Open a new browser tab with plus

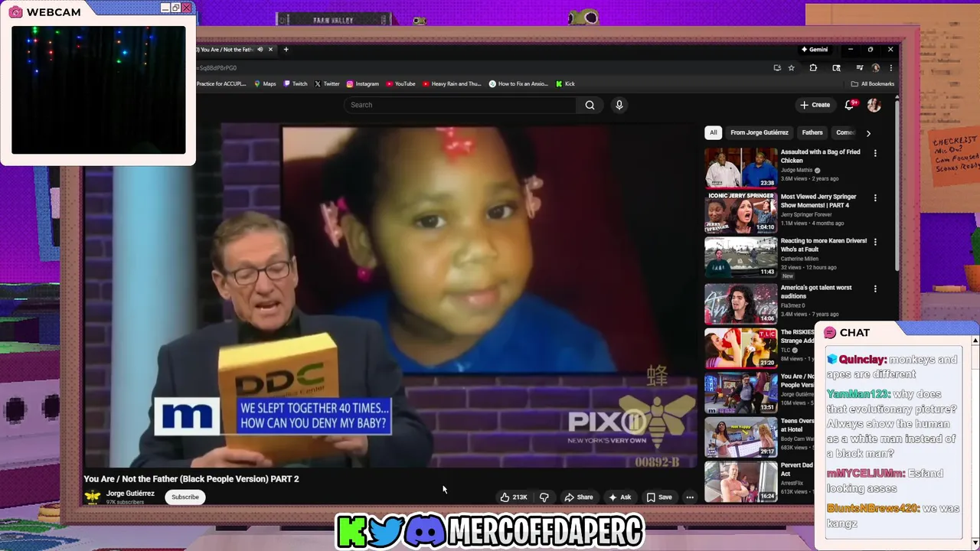(x=286, y=50)
